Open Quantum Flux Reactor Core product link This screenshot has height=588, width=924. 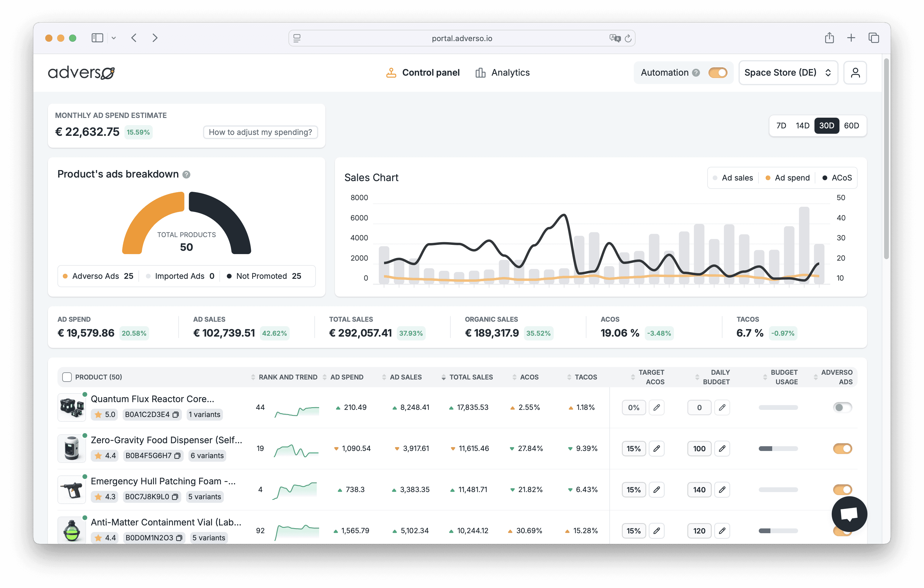click(152, 399)
